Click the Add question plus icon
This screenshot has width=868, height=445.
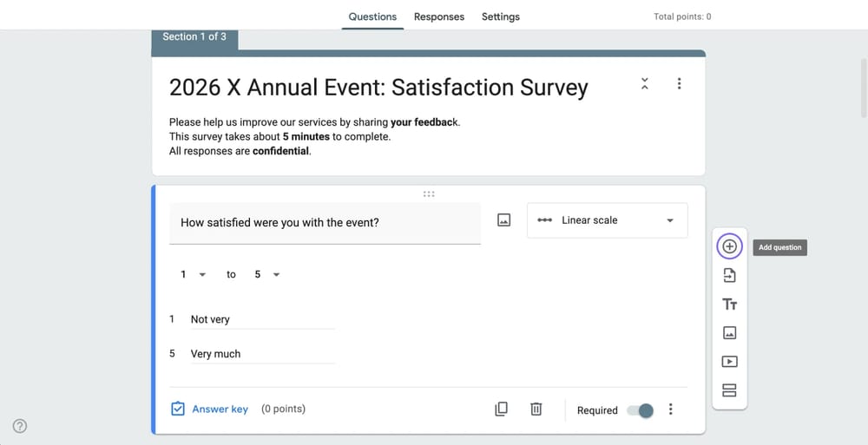729,247
